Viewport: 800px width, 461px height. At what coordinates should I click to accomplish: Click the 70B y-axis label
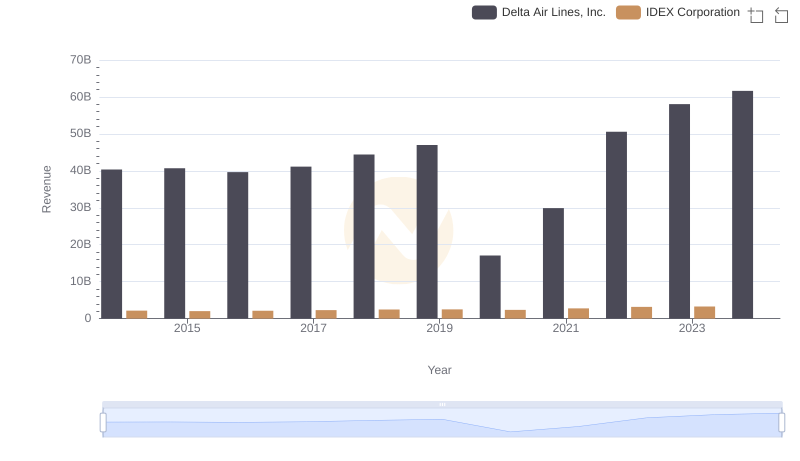tap(81, 60)
